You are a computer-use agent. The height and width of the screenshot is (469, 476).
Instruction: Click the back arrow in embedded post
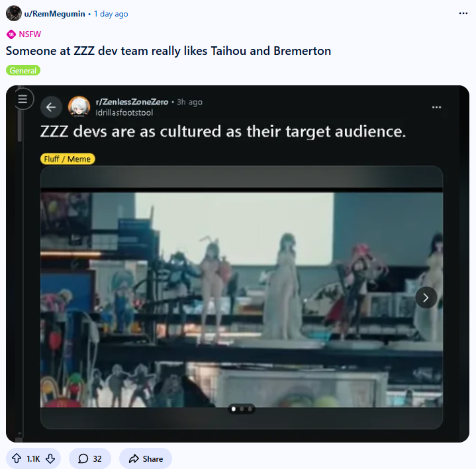click(x=51, y=107)
